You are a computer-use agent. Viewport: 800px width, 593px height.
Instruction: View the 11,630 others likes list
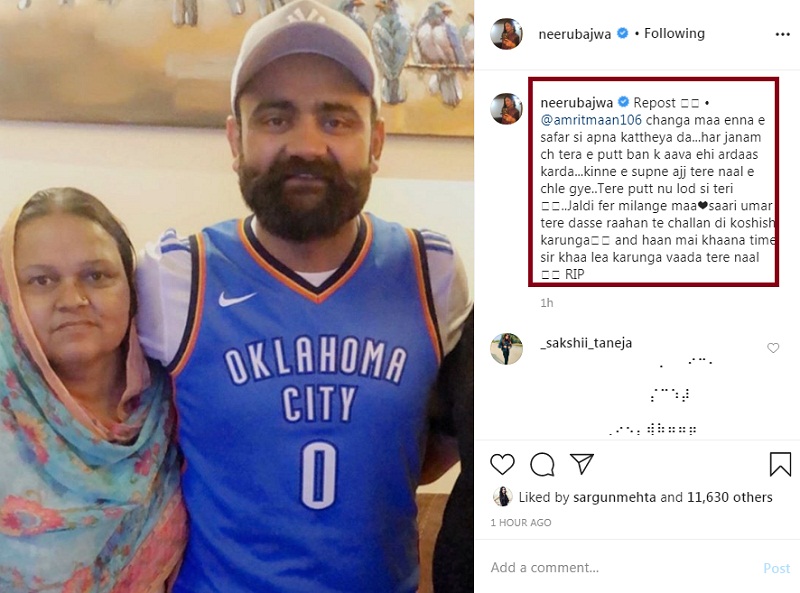(730, 497)
